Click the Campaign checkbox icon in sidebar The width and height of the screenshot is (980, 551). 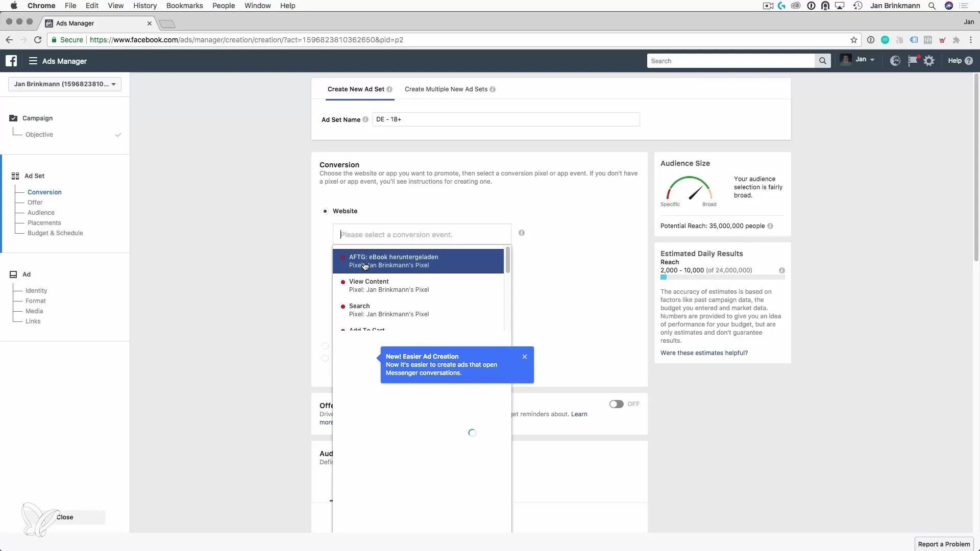[13, 118]
